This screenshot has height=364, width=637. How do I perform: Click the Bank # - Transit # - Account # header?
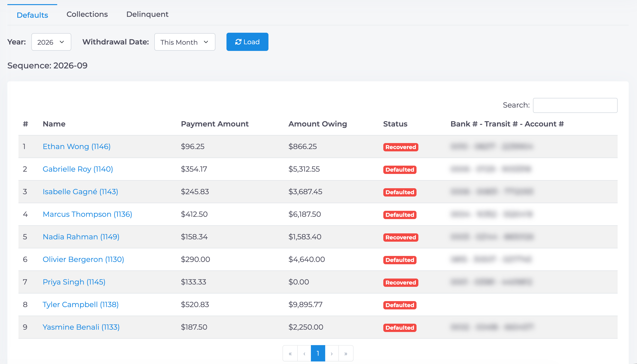tap(507, 124)
